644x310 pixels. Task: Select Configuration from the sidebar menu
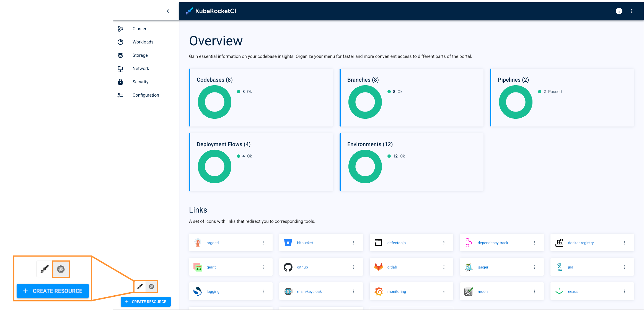(146, 95)
